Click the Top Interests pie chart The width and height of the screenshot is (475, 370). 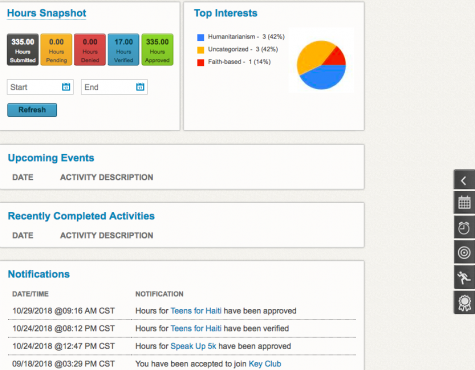pyautogui.click(x=321, y=65)
